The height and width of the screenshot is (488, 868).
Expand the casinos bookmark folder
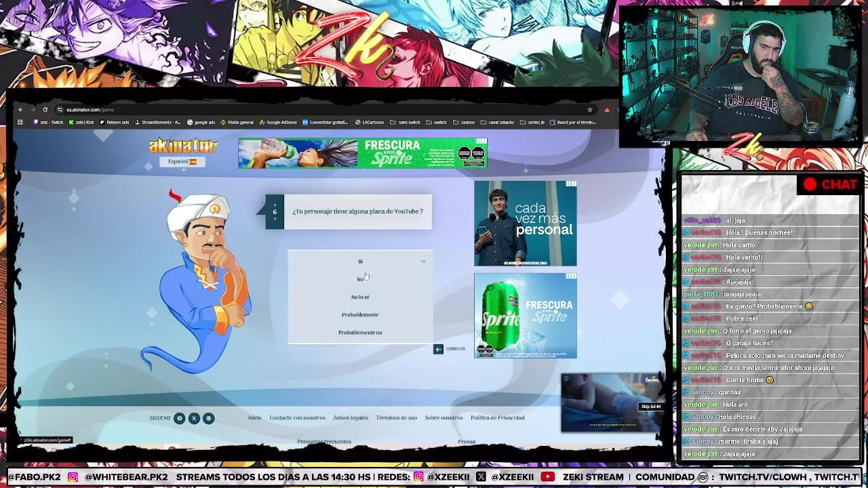tap(464, 123)
